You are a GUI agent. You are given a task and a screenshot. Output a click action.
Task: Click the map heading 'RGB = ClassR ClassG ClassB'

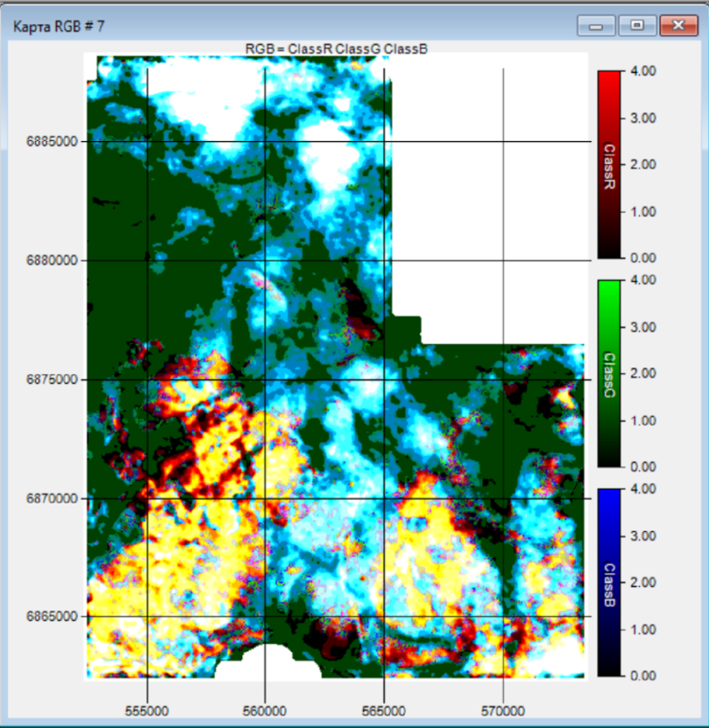[336, 49]
